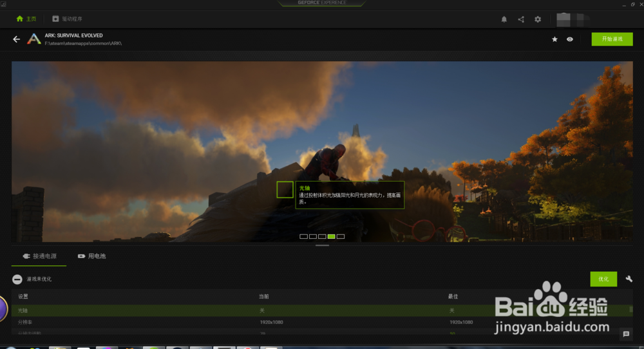Click the ARK game logo icon
Image resolution: width=644 pixels, height=349 pixels.
coord(34,39)
